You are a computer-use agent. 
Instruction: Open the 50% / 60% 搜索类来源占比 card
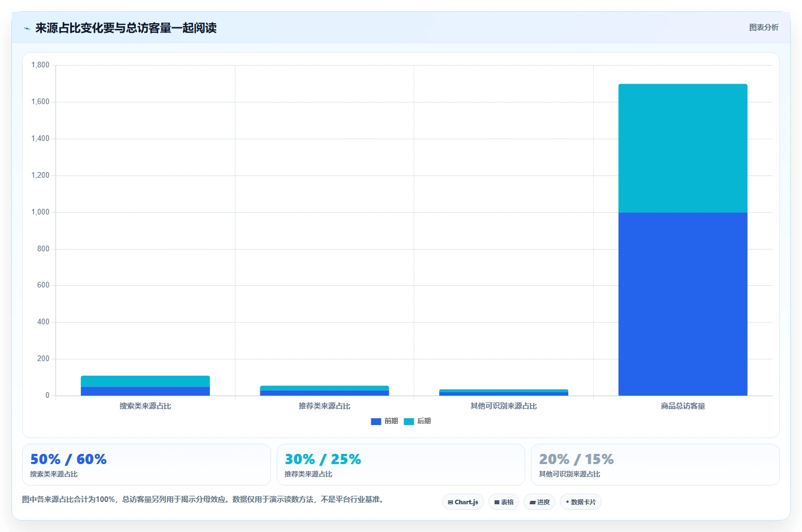pyautogui.click(x=147, y=465)
